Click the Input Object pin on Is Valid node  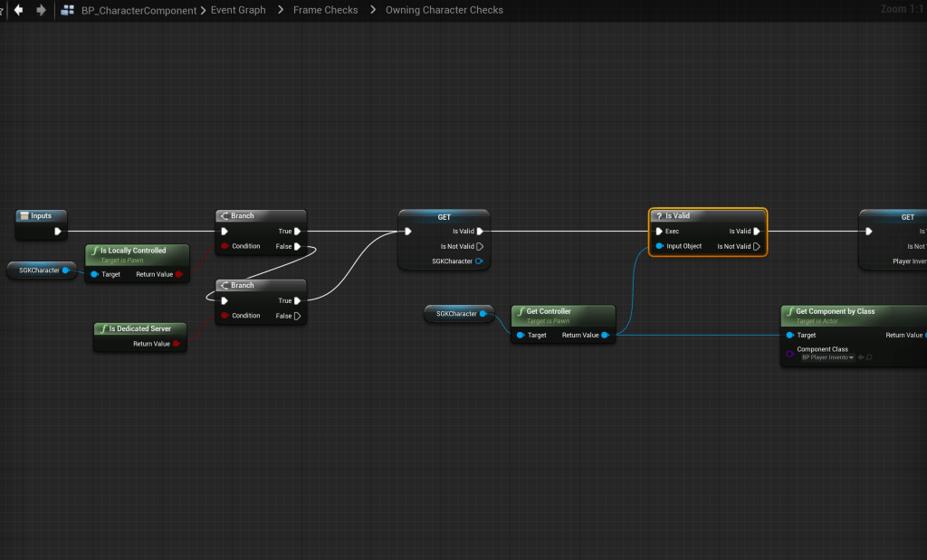pyautogui.click(x=660, y=246)
